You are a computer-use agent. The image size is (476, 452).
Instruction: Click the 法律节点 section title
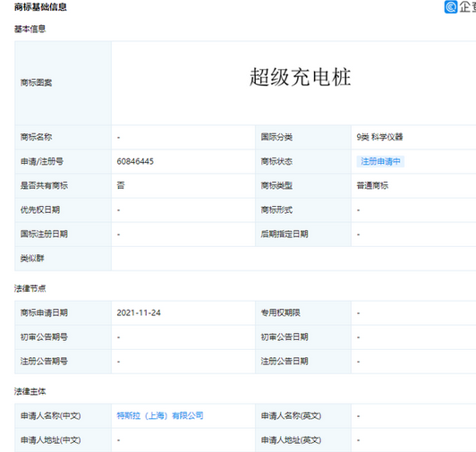[30, 288]
